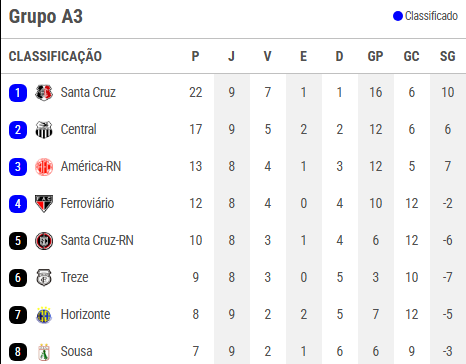Click the Horizonte blue and yellow badge
Image resolution: width=466 pixels, height=364 pixels.
[44, 315]
